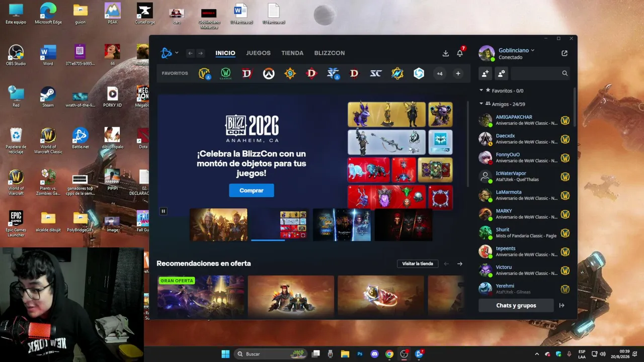Viewport: 644px width, 362px height.
Task: Select the GRAN OFERTA recommendation card
Action: point(200,297)
